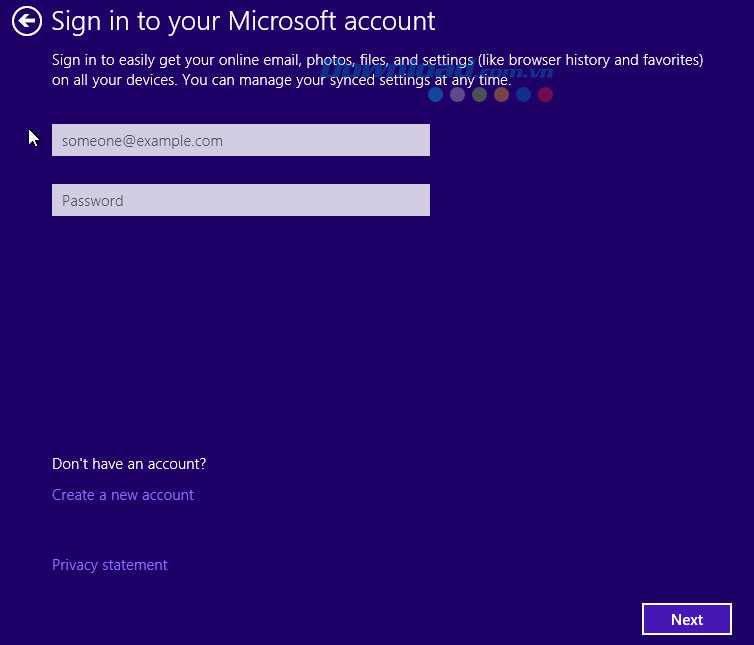
Task: Continue with the Next button
Action: coord(687,619)
